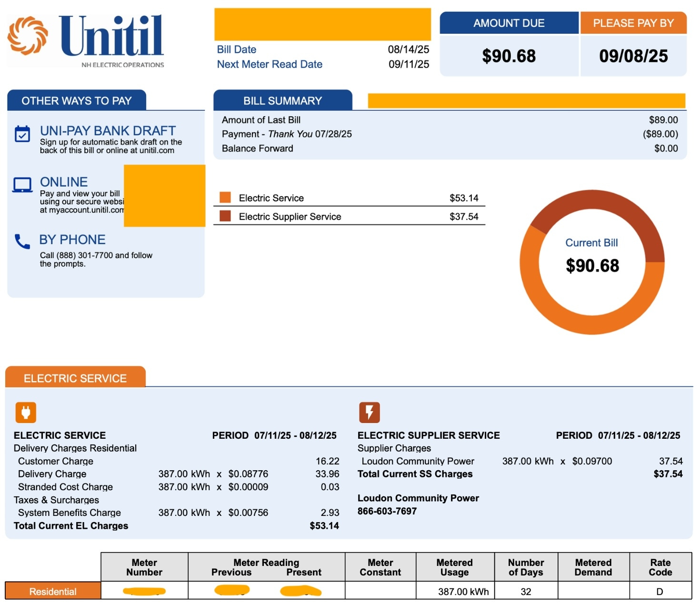Click the Delivery Charges Residential label
This screenshot has height=615, width=700.
tap(75, 448)
